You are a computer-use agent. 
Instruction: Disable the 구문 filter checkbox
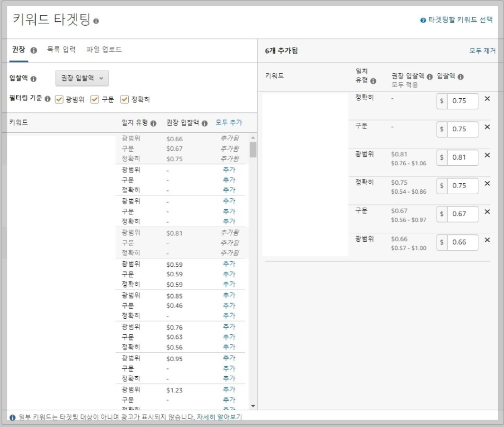click(x=95, y=99)
